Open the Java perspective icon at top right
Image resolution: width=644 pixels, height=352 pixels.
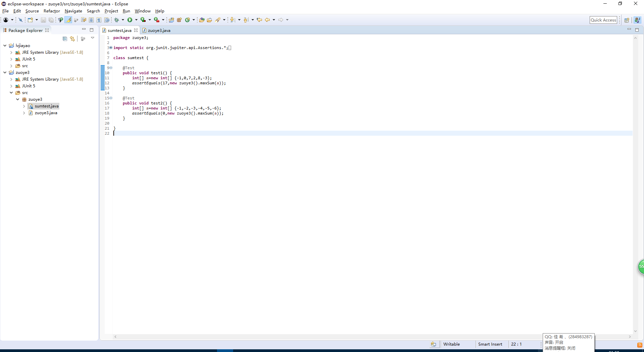(637, 20)
